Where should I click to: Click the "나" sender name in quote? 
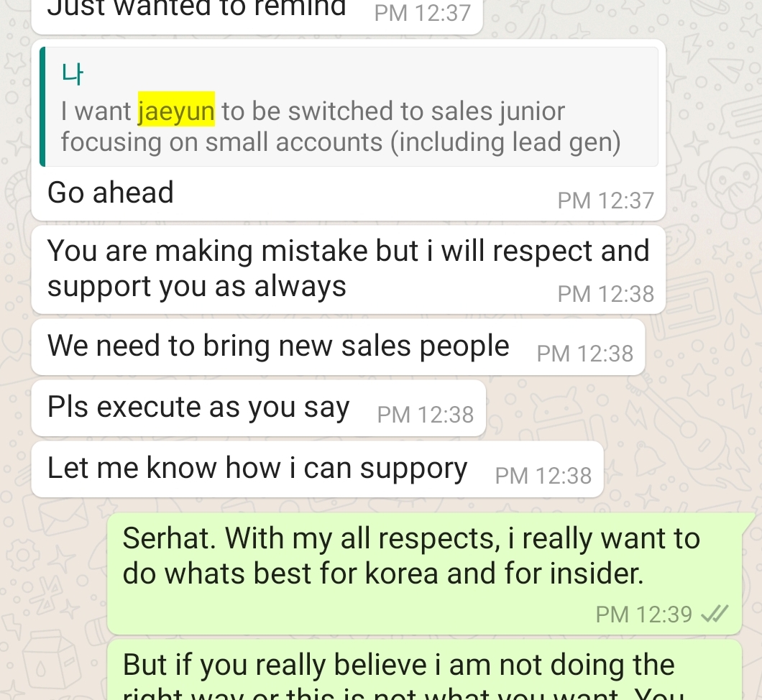pos(73,73)
